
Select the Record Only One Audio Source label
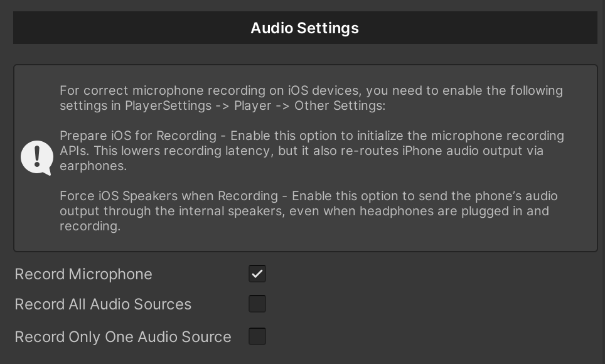pos(123,336)
